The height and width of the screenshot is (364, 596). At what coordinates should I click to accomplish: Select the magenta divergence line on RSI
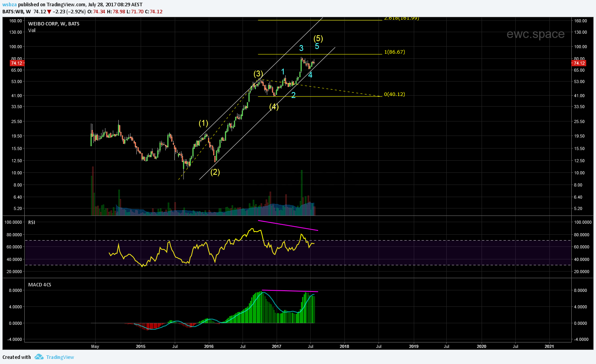point(288,225)
